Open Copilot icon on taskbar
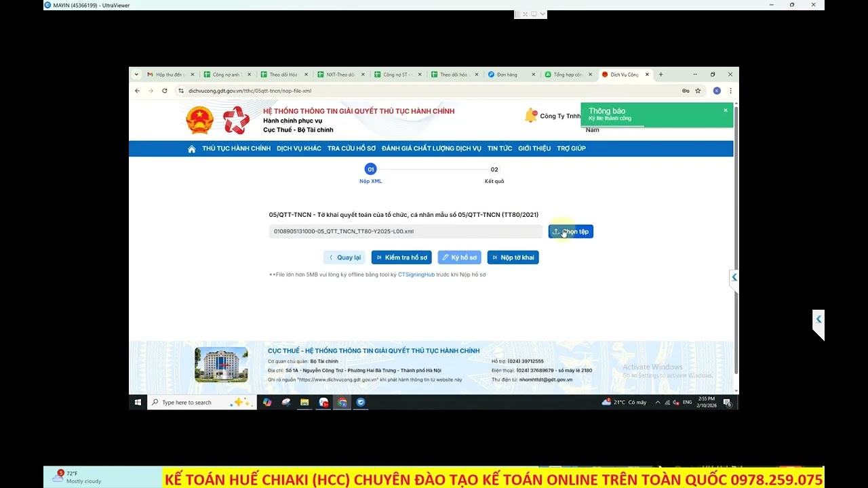868x488 pixels. (267, 403)
